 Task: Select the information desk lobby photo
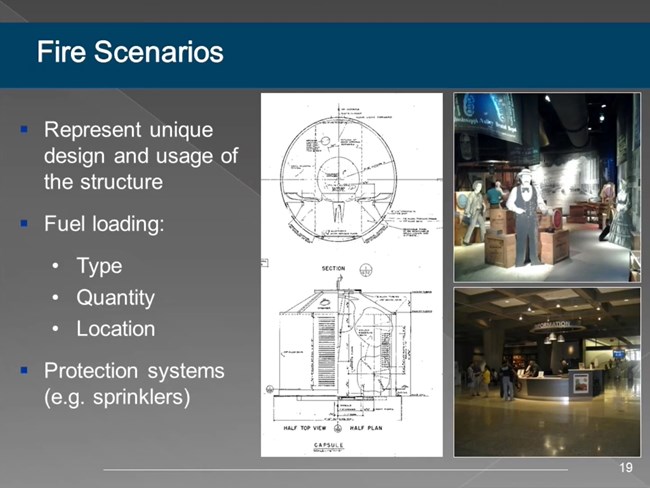click(x=546, y=372)
